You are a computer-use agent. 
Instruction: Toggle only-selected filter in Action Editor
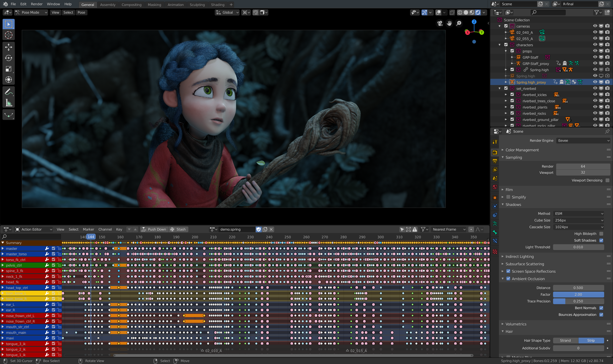(x=402, y=229)
